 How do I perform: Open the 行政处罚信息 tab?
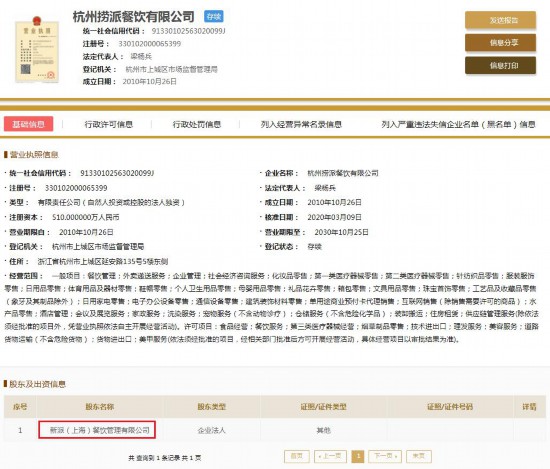197,124
